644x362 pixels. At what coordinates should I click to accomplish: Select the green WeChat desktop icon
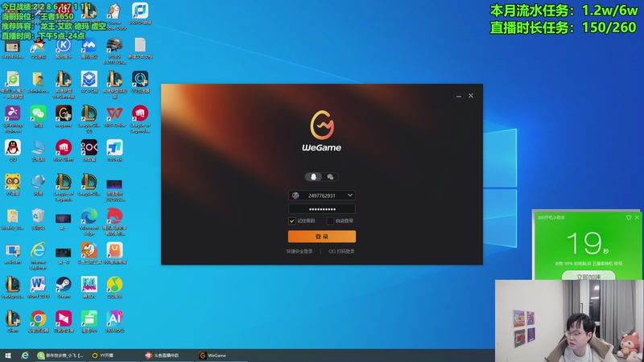click(x=38, y=116)
